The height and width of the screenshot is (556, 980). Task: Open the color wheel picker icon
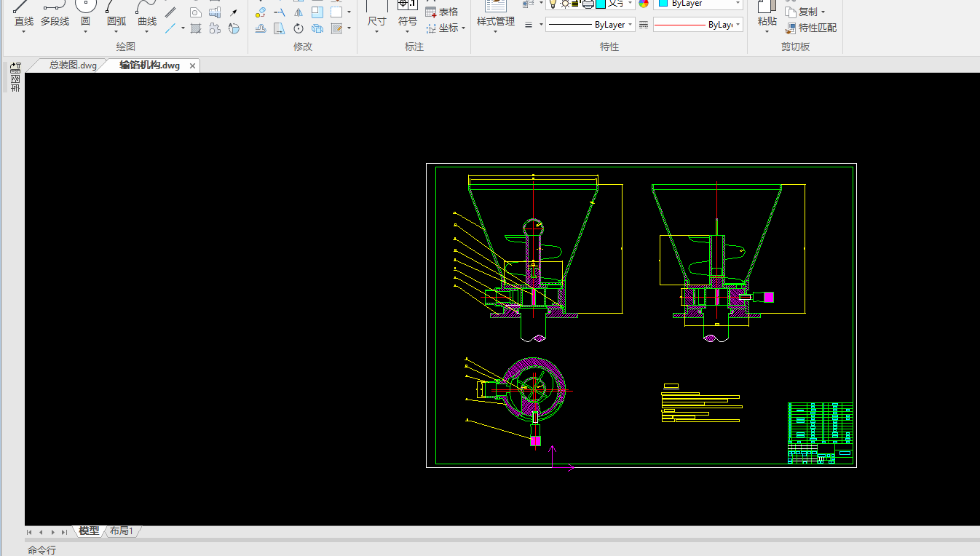(644, 4)
